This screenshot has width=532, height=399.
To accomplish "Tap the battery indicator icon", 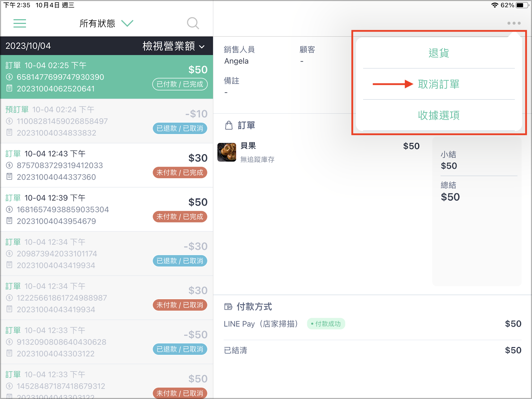I will coord(522,5).
